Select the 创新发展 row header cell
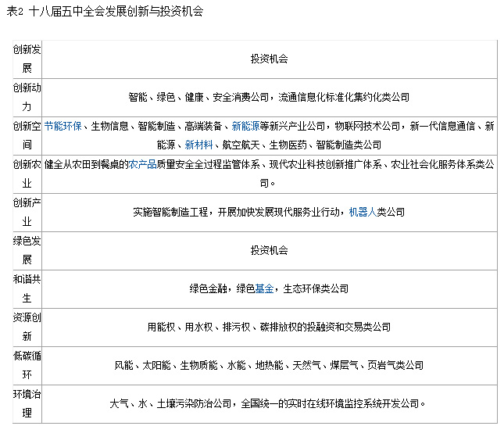The image size is (504, 426). 27,59
